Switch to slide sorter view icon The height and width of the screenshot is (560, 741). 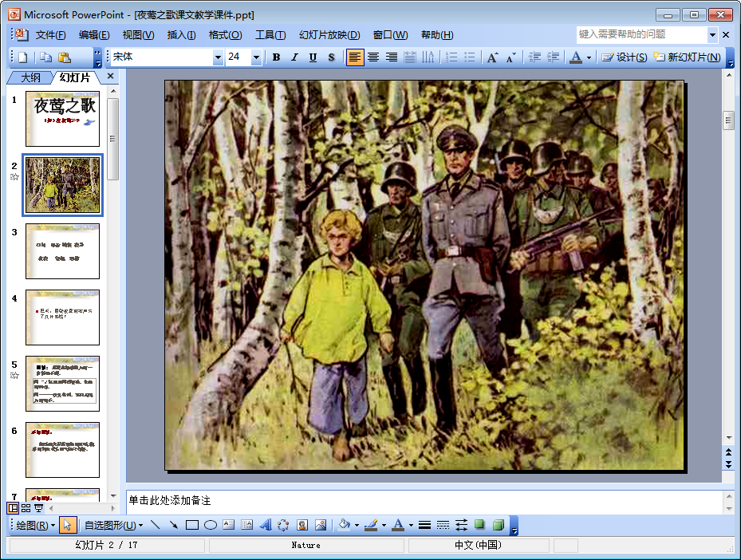[26, 508]
